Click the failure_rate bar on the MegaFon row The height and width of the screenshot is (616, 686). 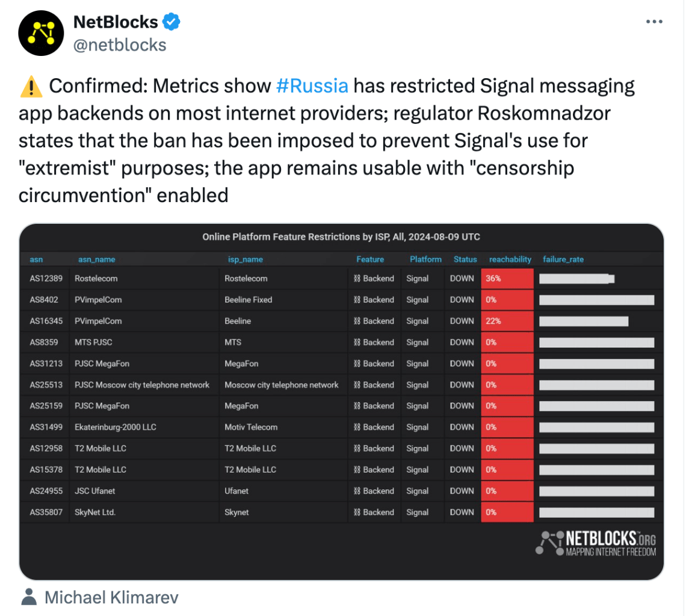coord(596,363)
